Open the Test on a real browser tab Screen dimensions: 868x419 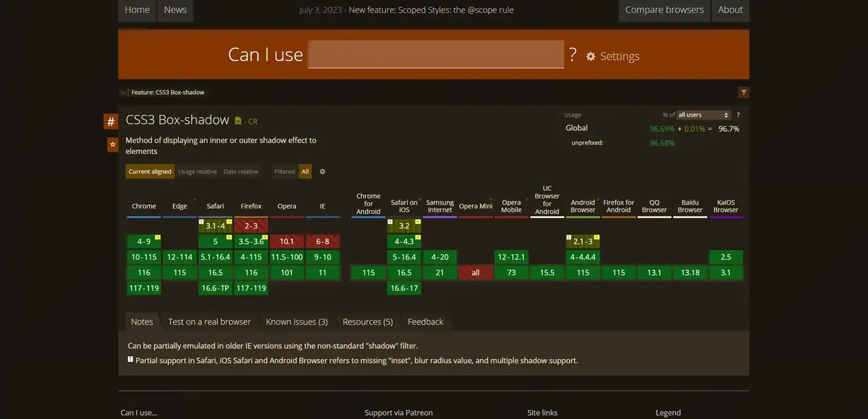click(x=209, y=322)
